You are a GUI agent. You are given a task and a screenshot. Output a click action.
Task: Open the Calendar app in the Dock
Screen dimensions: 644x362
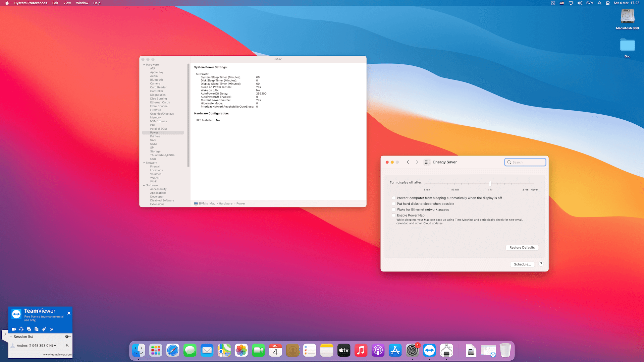coord(275,351)
